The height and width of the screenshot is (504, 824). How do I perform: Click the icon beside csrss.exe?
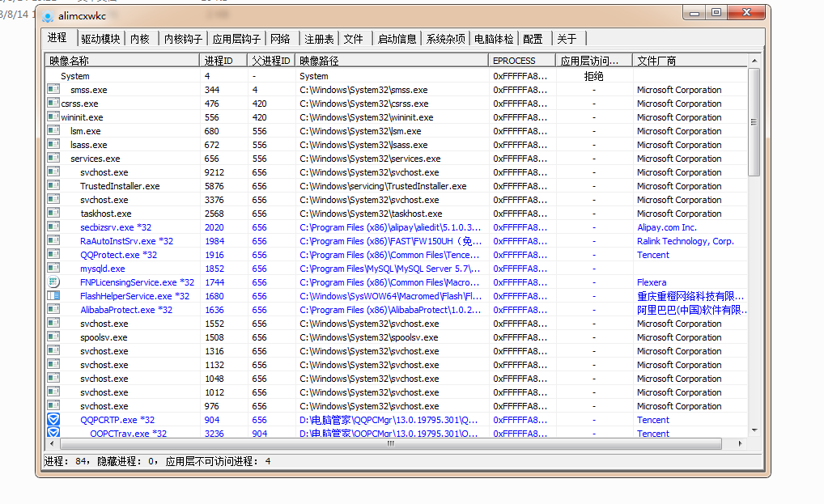click(53, 103)
